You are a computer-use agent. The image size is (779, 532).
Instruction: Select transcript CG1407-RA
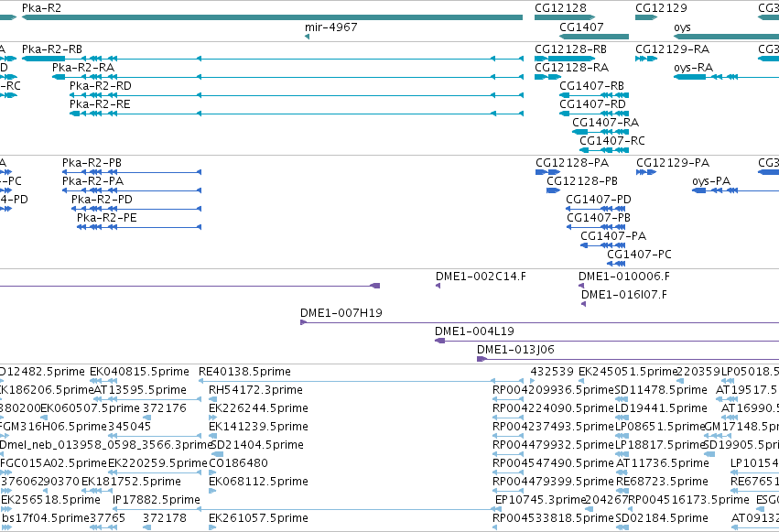(600, 132)
